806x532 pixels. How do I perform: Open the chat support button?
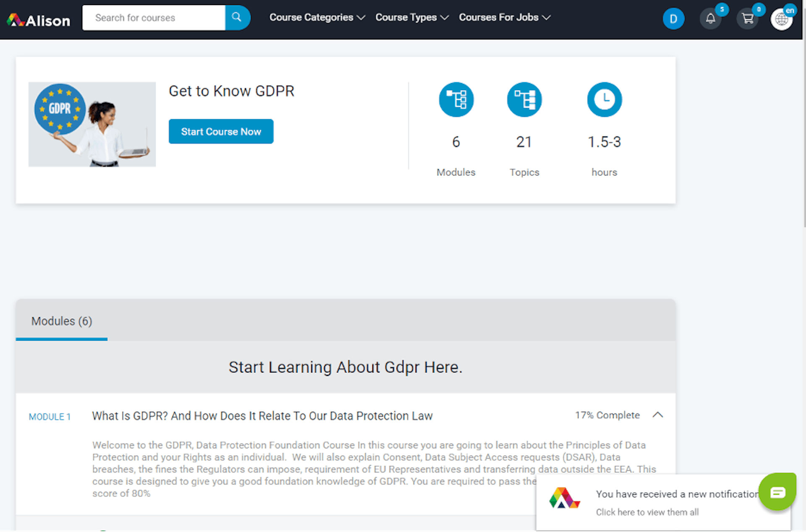(777, 492)
